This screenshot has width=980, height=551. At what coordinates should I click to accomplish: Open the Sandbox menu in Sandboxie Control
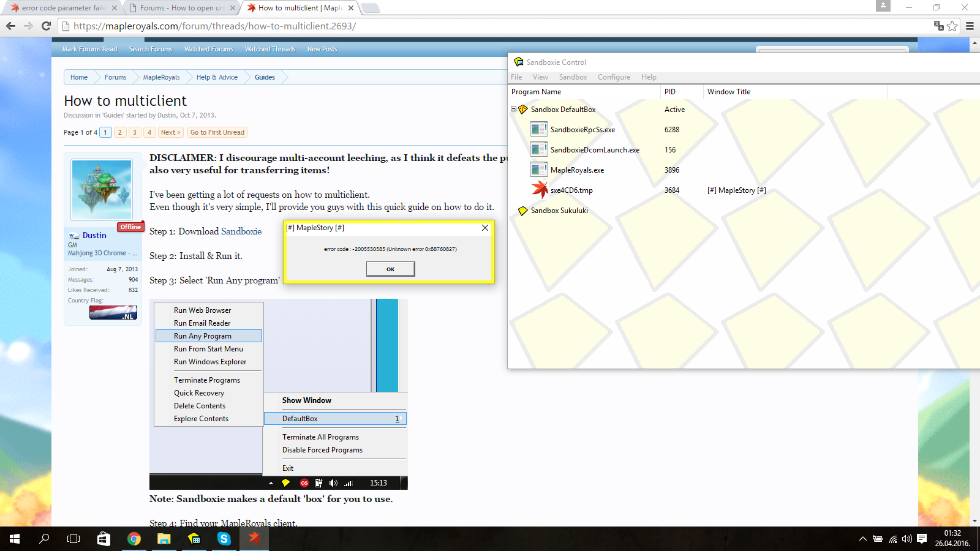pyautogui.click(x=573, y=77)
